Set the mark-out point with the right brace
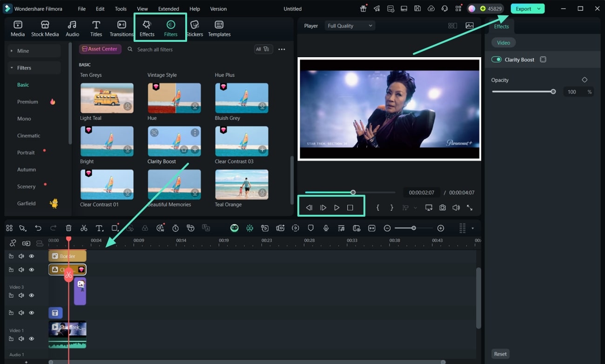 tap(392, 208)
